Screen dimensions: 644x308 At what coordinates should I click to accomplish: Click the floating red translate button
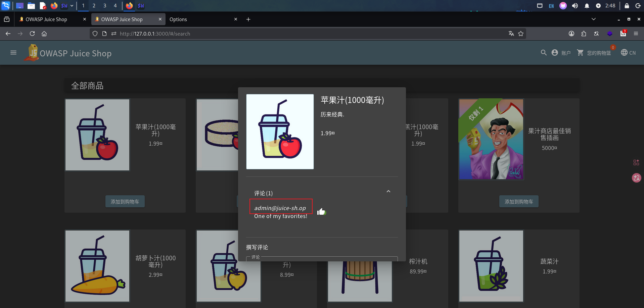pyautogui.click(x=636, y=178)
